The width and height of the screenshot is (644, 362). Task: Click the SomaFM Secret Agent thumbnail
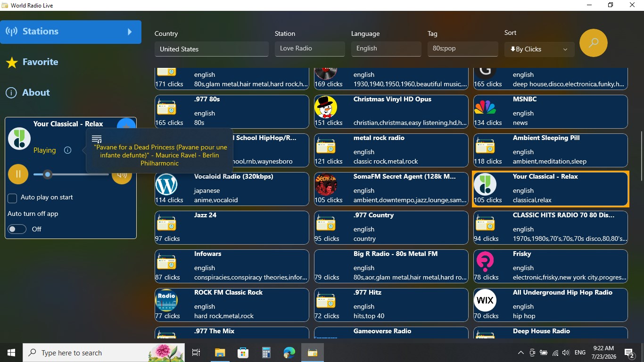click(326, 185)
